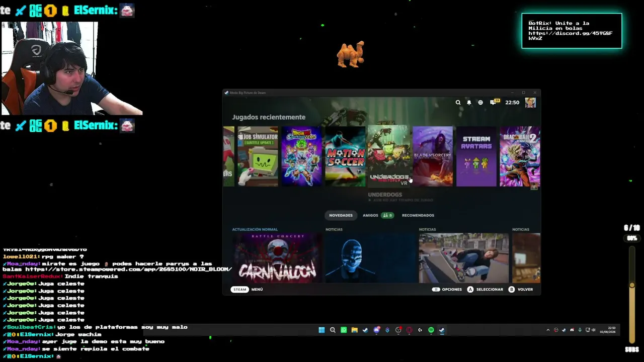Screen dimensions: 644x362
Task: Open the first Steam taskbar icon
Action: pyautogui.click(x=365, y=330)
